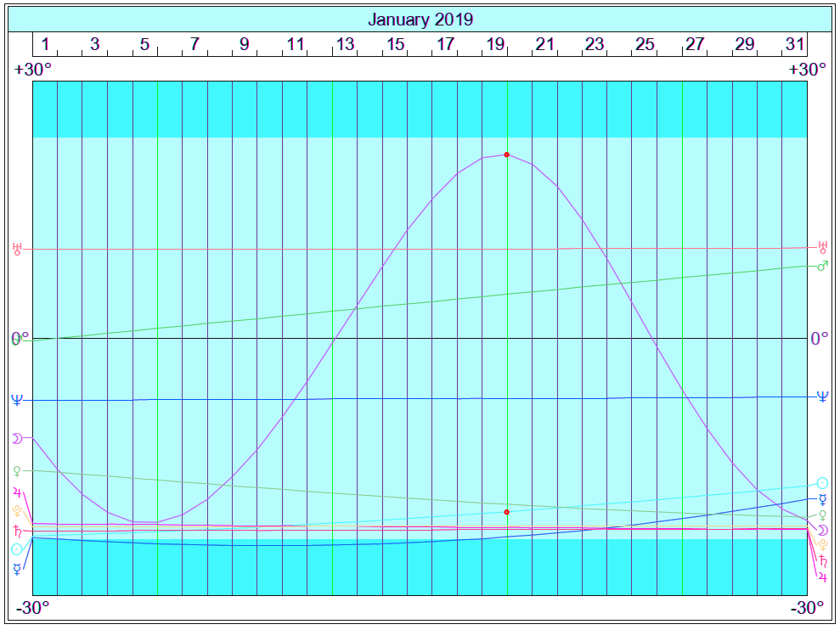
Task: Click the Mars glyph on the left axis
Action: pyautogui.click(x=17, y=340)
